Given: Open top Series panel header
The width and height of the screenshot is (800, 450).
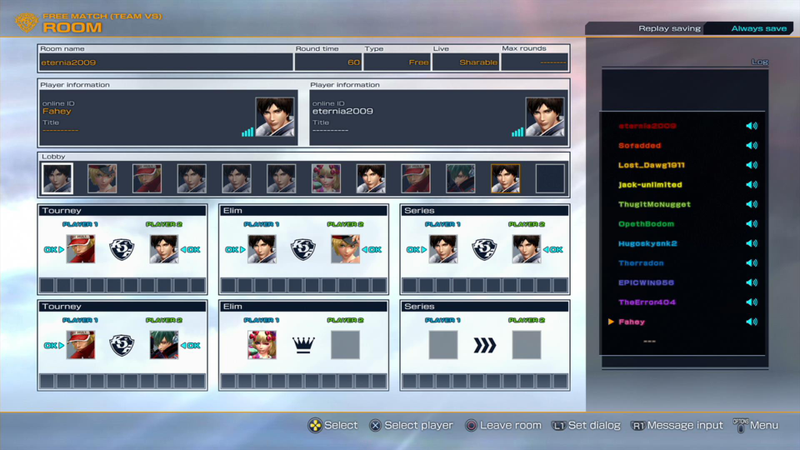Looking at the screenshot, I should coord(485,210).
